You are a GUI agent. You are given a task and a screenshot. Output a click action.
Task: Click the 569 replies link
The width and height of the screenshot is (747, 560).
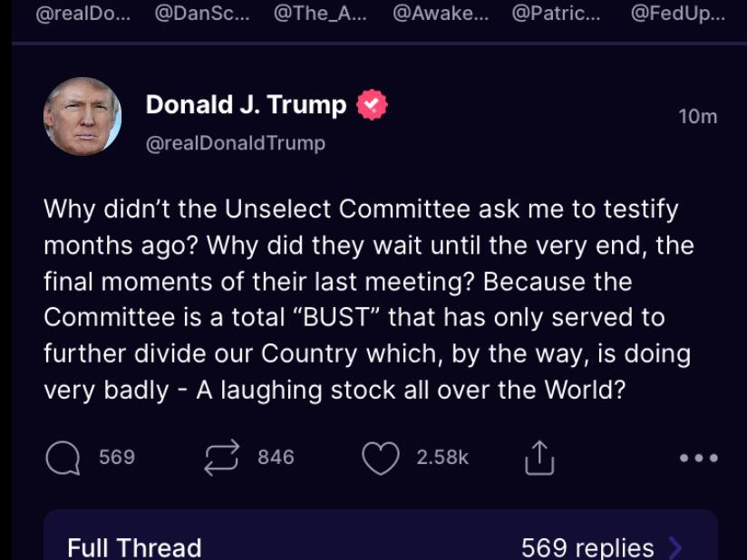tap(587, 547)
